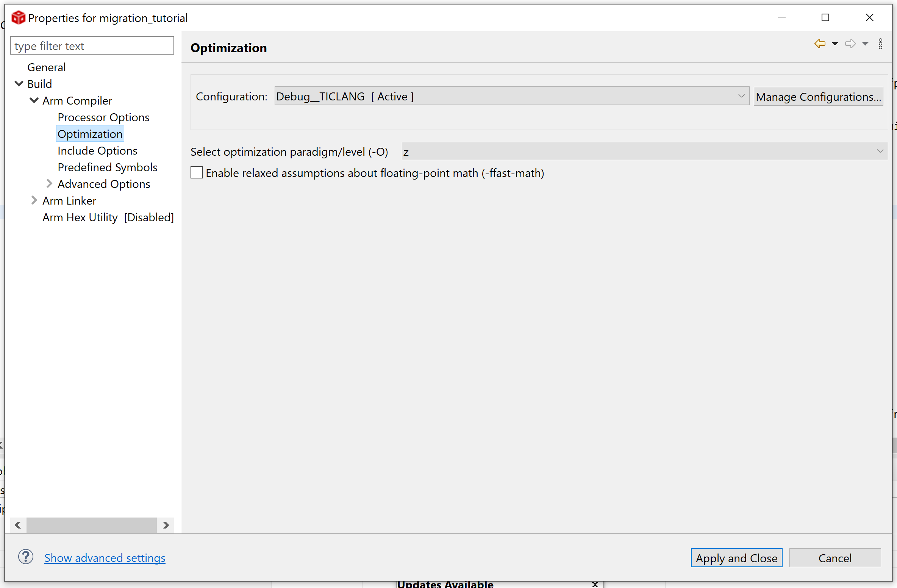897x588 pixels.
Task: Enable the -ffast-math floating-point checkbox
Action: tap(197, 173)
